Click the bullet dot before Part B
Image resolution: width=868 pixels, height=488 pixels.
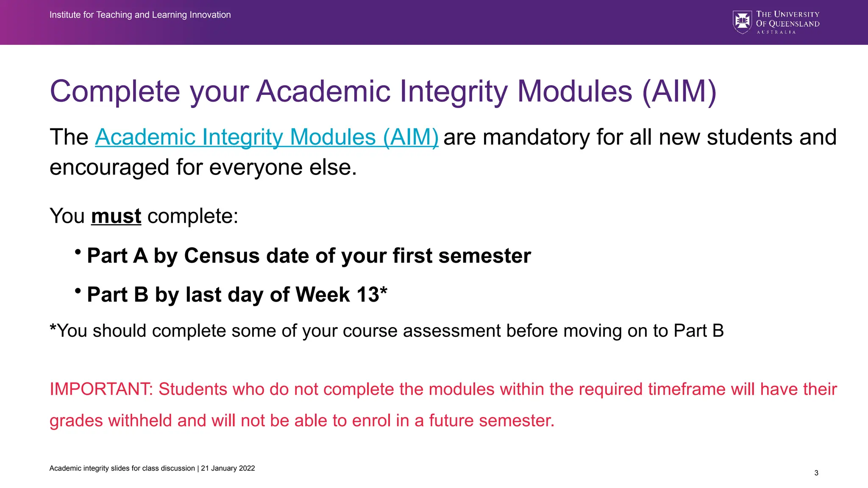tap(78, 291)
